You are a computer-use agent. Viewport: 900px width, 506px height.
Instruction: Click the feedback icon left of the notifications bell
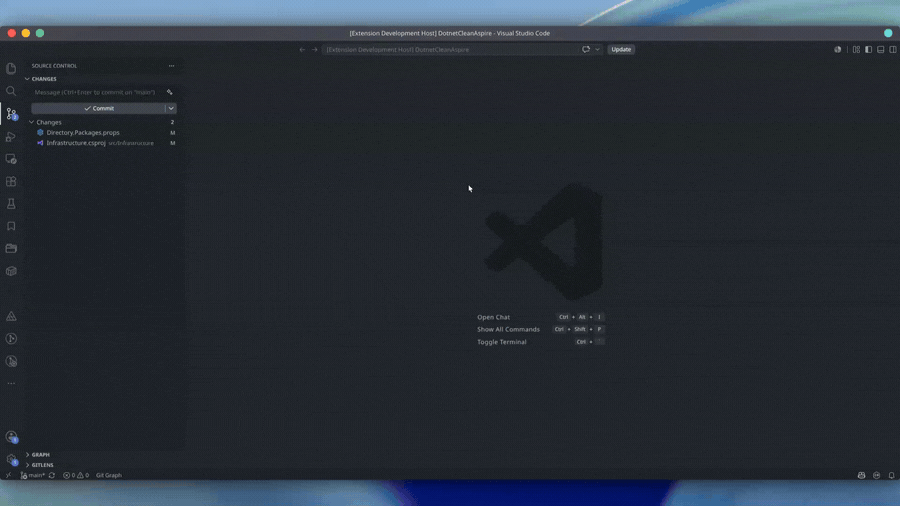click(876, 475)
